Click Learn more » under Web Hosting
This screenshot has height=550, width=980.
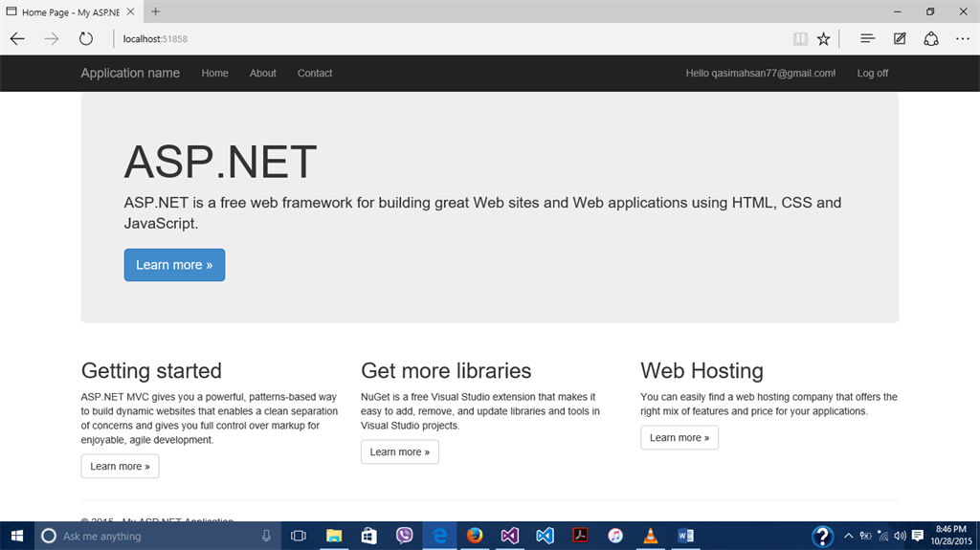point(679,437)
